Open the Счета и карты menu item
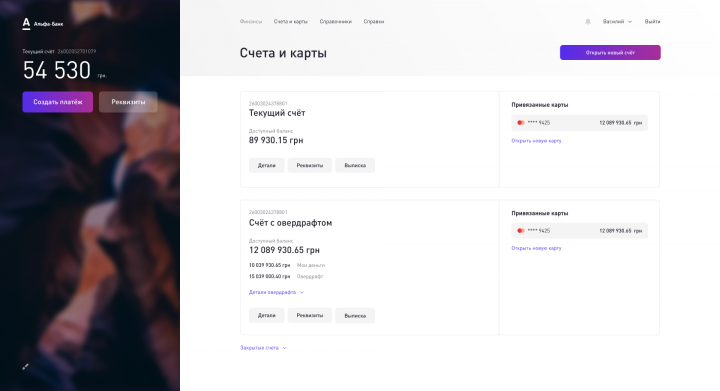Image resolution: width=720 pixels, height=391 pixels. click(x=291, y=22)
